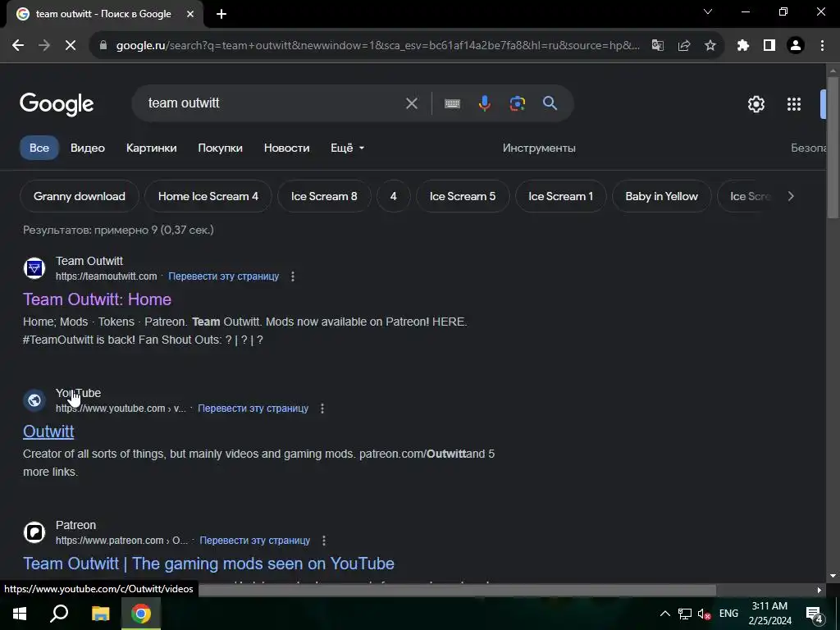Switch keyboard language via 'ENG' indicator
840x630 pixels.
click(x=728, y=614)
